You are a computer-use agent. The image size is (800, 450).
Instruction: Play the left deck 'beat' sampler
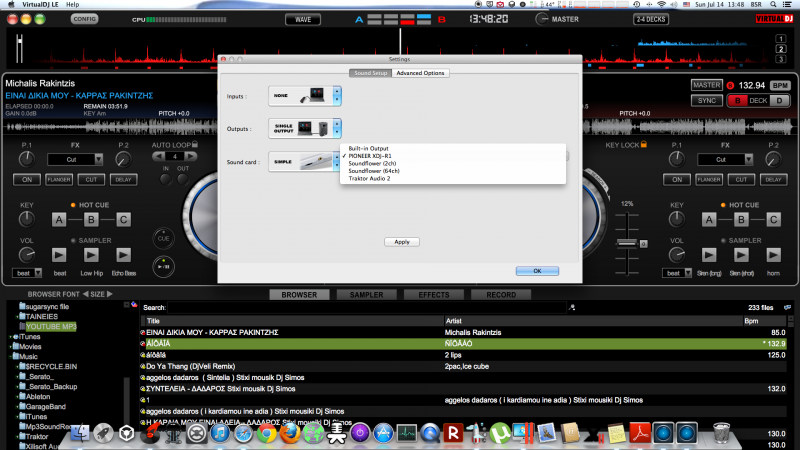[59, 255]
